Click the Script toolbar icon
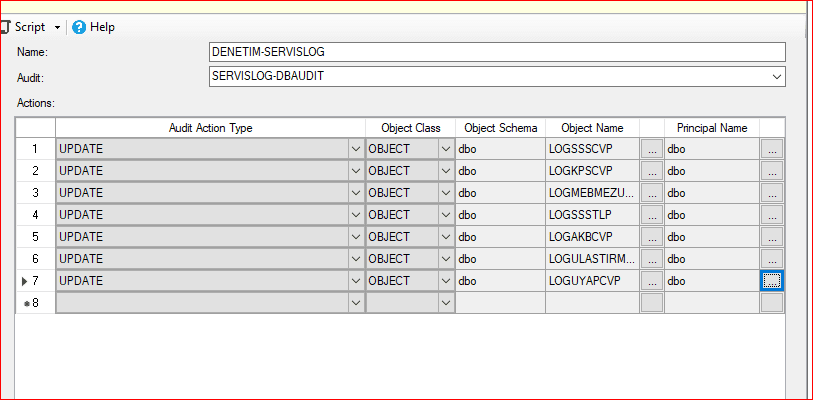 click(x=6, y=27)
